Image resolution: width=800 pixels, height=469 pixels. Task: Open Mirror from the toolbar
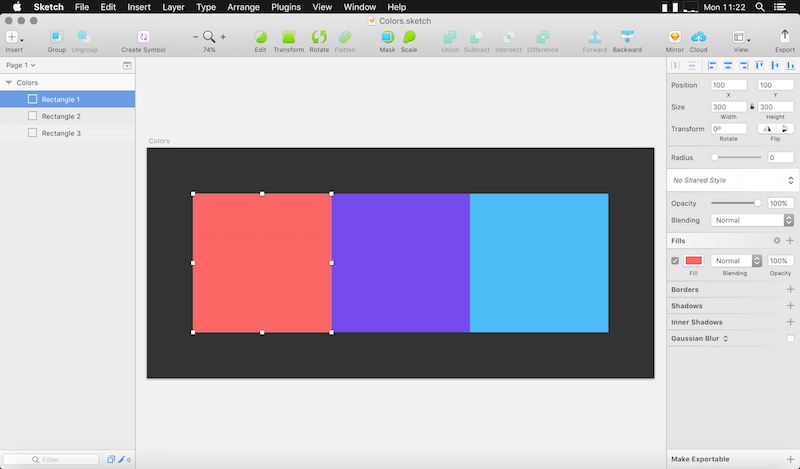tap(674, 37)
